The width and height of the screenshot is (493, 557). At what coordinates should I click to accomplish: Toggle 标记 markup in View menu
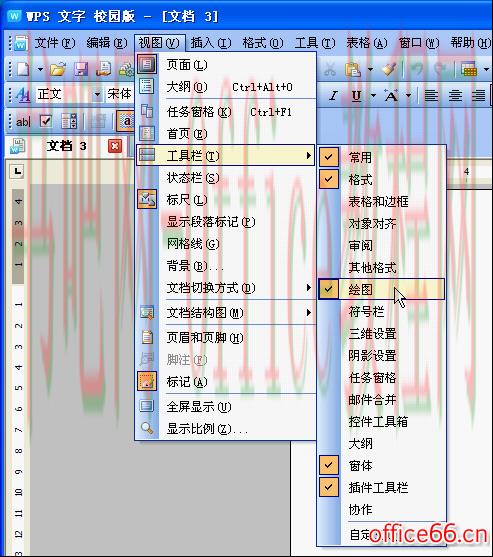point(226,382)
